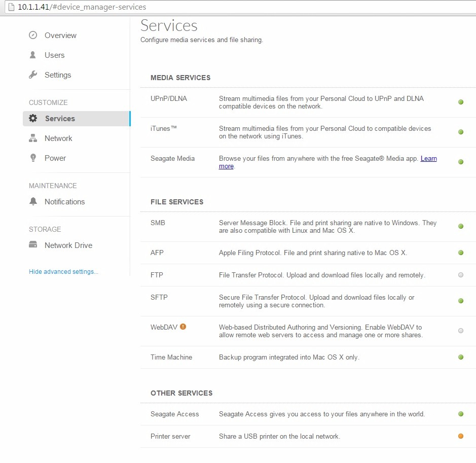
Task: Select the Seagate Media service name
Action: (172, 158)
